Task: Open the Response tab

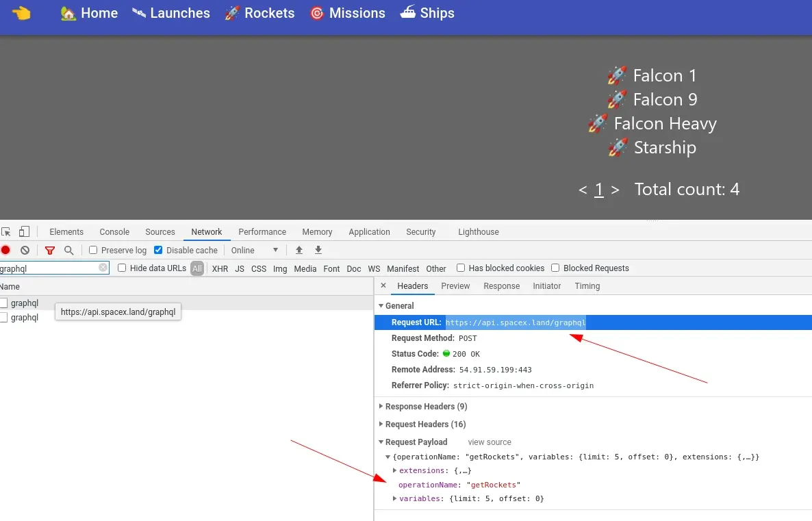Action: tap(501, 285)
